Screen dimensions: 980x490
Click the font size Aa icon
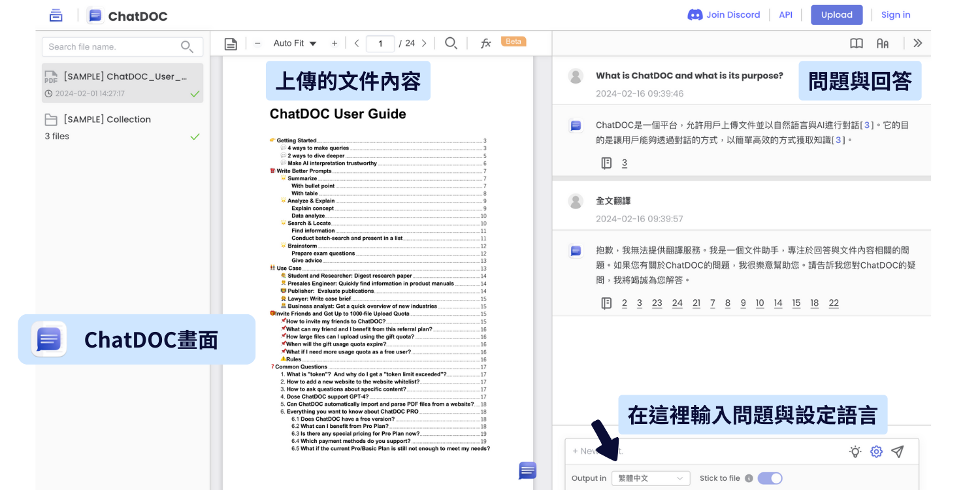pyautogui.click(x=883, y=43)
